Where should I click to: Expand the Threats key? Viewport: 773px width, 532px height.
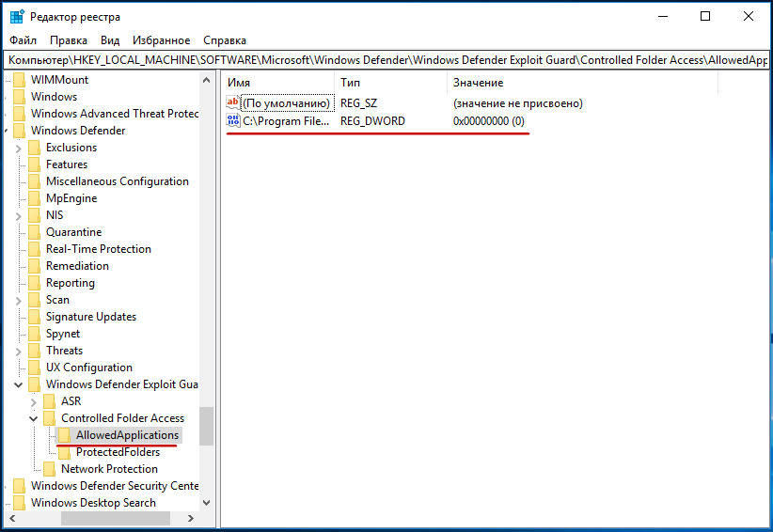[x=18, y=352]
